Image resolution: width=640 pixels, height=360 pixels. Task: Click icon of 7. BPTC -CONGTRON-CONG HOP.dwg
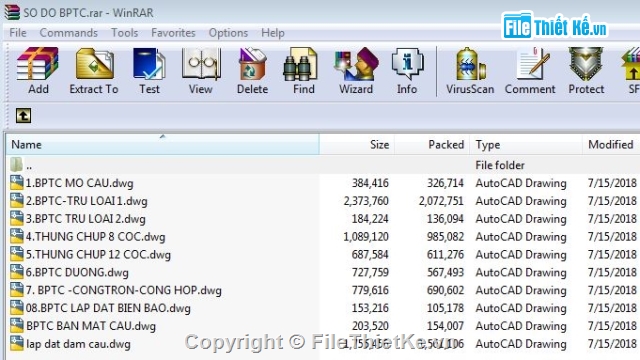[17, 290]
